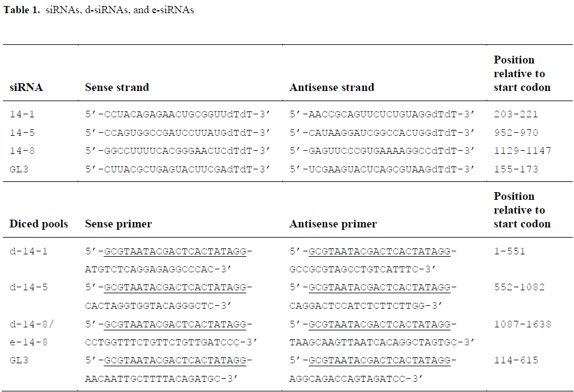Click the "Table 1." caption label
This screenshot has height=392, width=574.
tap(22, 11)
